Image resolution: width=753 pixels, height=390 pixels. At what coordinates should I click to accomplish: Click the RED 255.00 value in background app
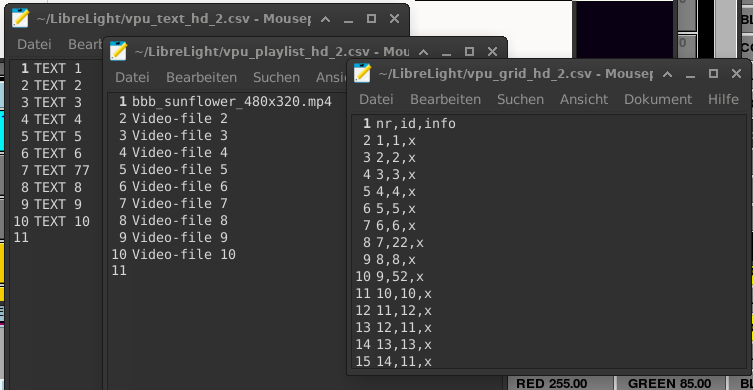pyautogui.click(x=551, y=384)
